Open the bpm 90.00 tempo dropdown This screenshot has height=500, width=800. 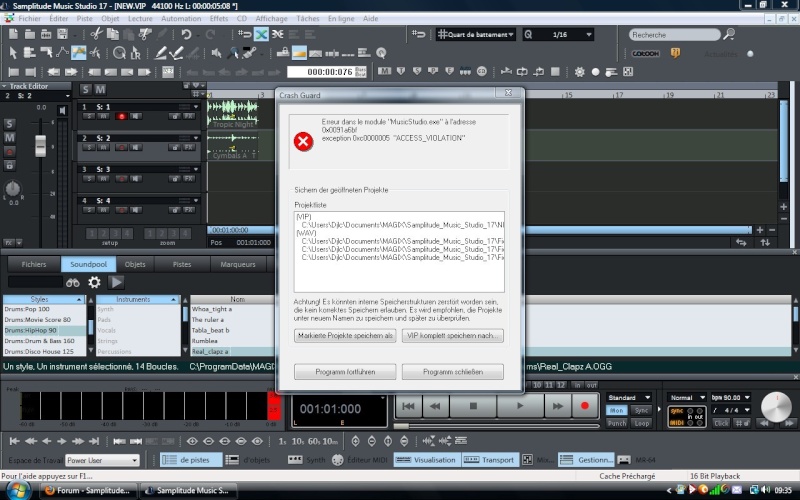(731, 397)
